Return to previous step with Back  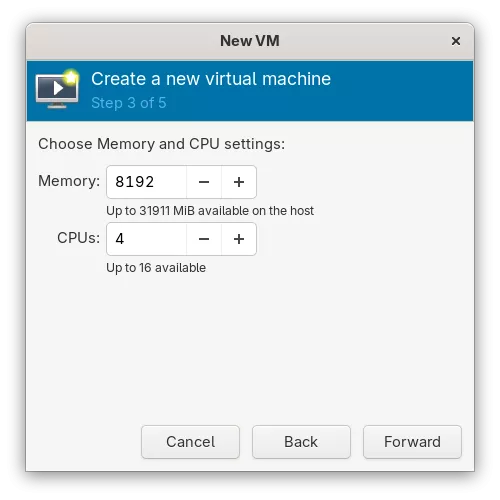(x=301, y=442)
